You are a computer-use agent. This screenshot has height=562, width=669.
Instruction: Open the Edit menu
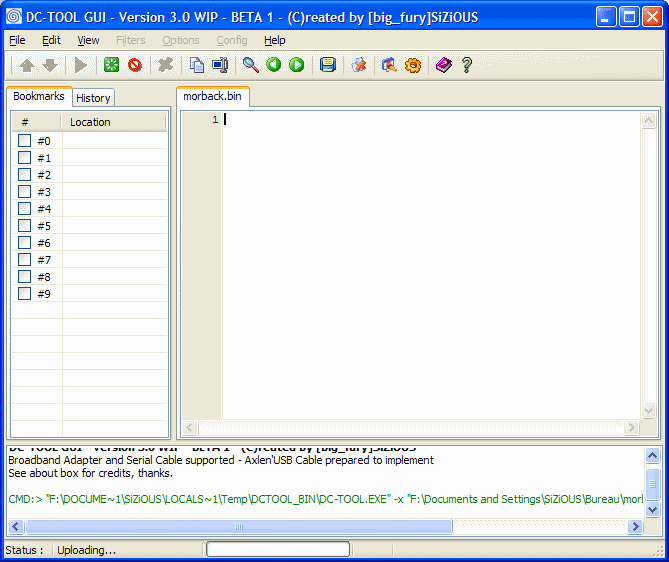tap(51, 40)
